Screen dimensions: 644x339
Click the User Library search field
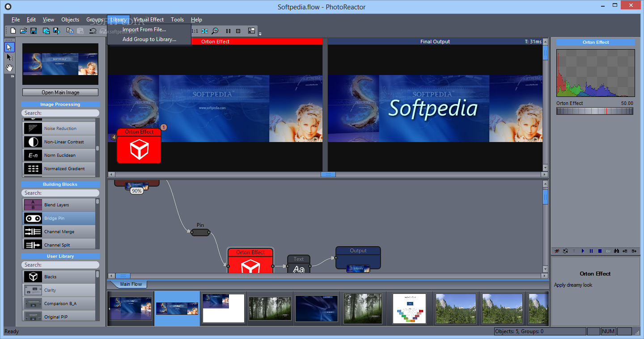click(x=60, y=265)
